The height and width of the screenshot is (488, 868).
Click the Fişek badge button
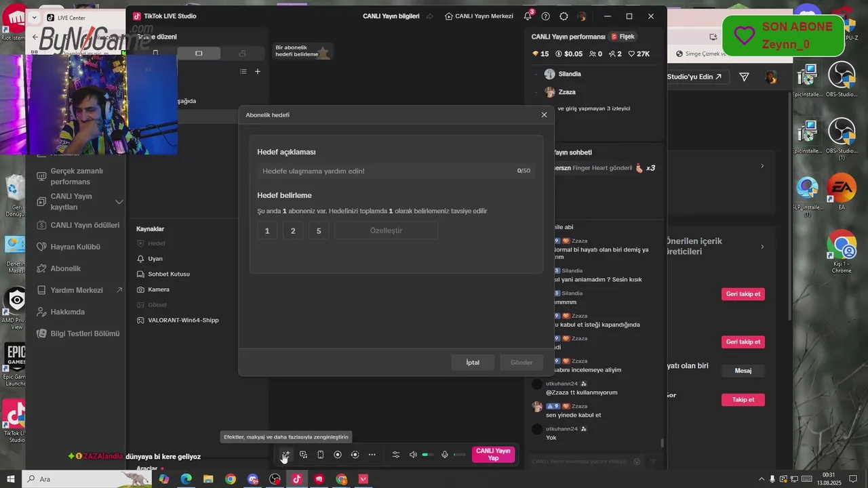623,37
